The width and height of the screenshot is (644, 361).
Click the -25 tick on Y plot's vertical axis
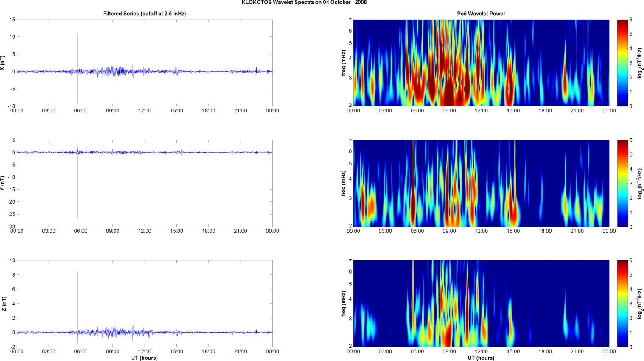(11, 214)
